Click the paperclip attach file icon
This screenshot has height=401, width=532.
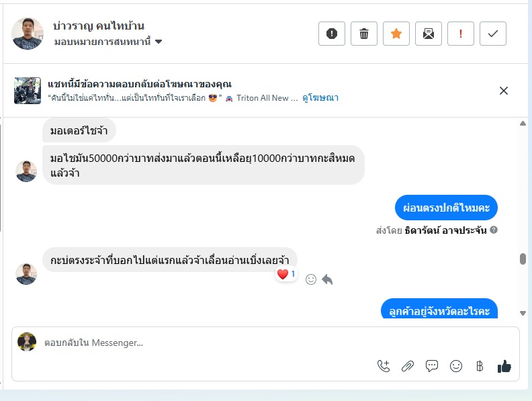(x=408, y=366)
